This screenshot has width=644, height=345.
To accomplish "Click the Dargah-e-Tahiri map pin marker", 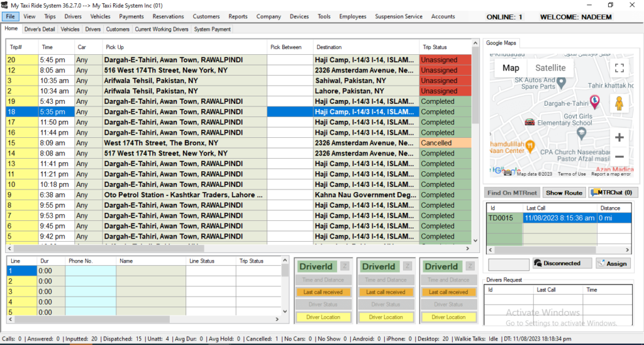I will point(594,101).
